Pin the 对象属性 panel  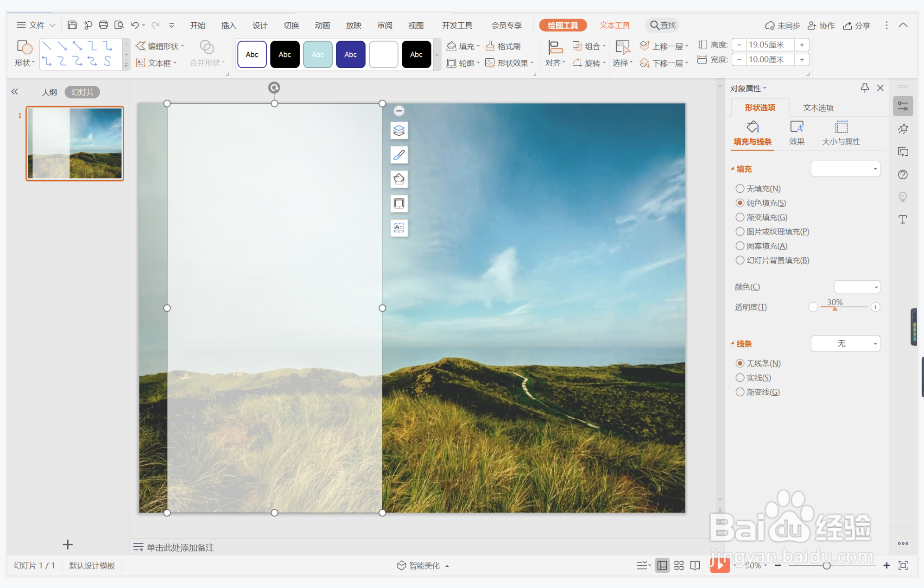tap(865, 88)
